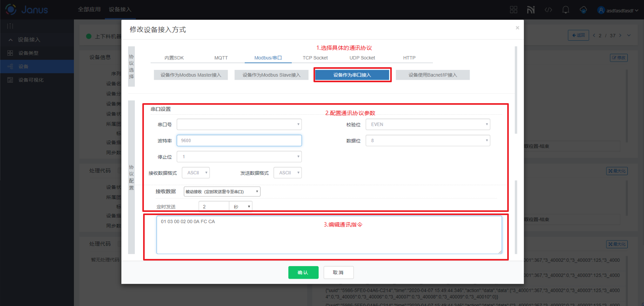Image resolution: width=644 pixels, height=306 pixels.
Task: Switch to the HTTP tab
Action: click(409, 58)
